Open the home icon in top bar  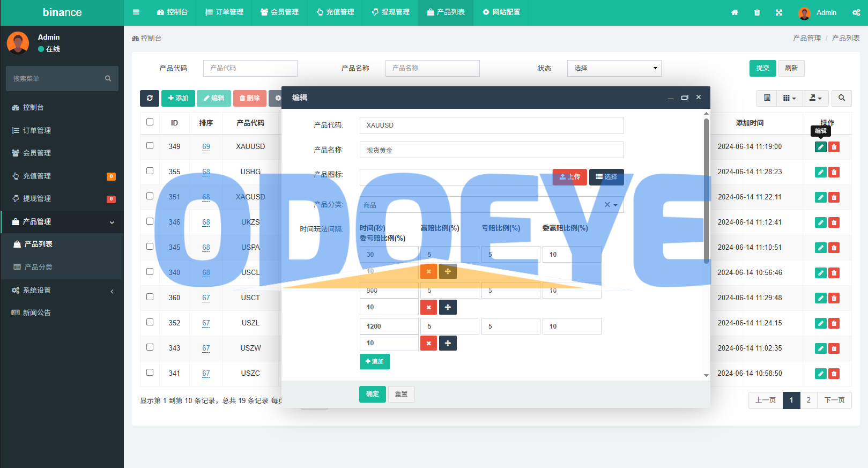point(735,12)
